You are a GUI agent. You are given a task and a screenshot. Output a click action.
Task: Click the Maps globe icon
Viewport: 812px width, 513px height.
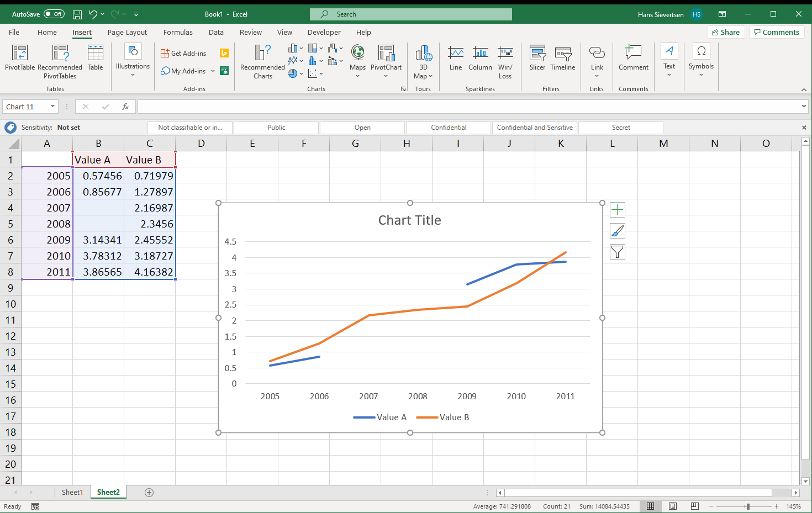pos(357,53)
